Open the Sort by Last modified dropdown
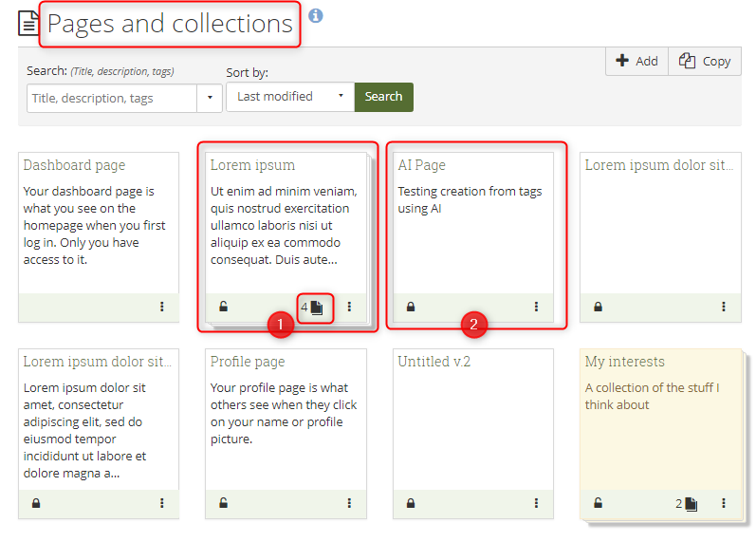Image resolution: width=756 pixels, height=542 pixels. pyautogui.click(x=289, y=97)
